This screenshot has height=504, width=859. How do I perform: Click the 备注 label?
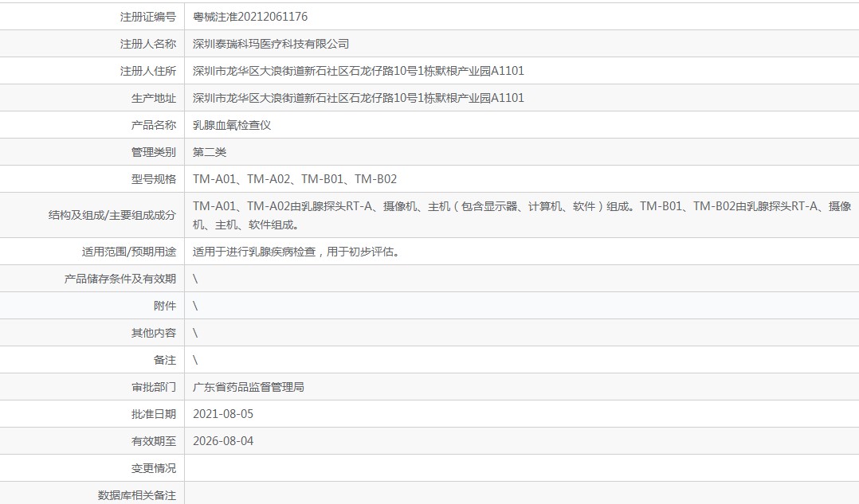tap(164, 360)
